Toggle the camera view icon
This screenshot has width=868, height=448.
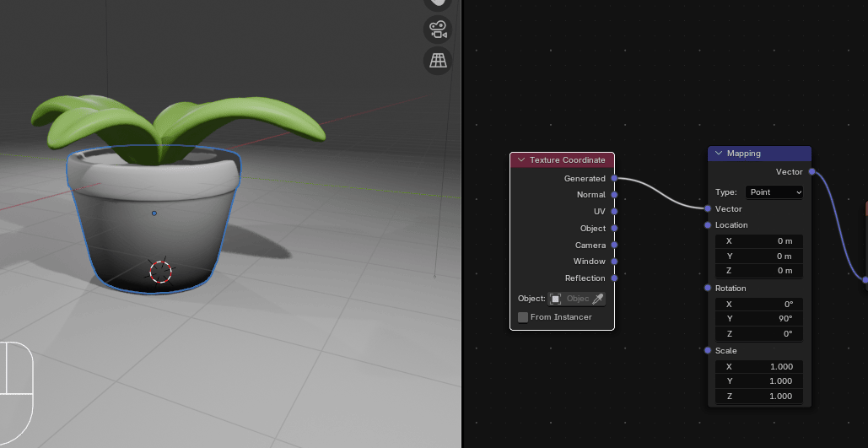point(438,30)
